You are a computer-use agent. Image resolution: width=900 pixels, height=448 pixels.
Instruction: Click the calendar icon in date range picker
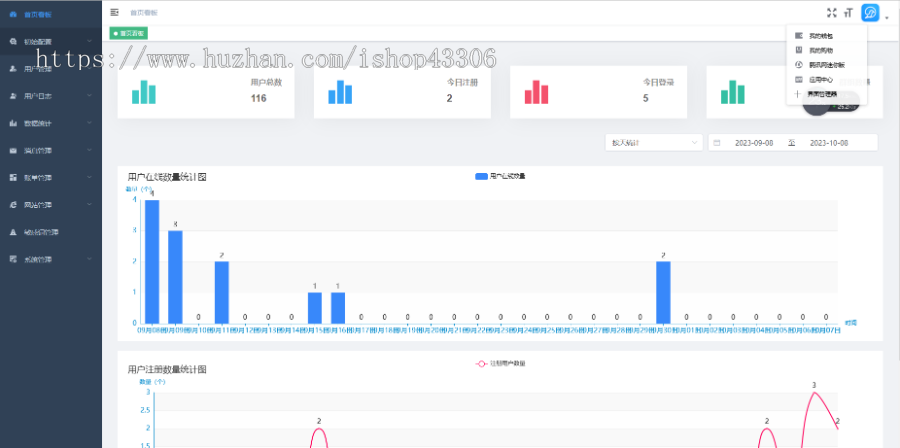[x=716, y=143]
